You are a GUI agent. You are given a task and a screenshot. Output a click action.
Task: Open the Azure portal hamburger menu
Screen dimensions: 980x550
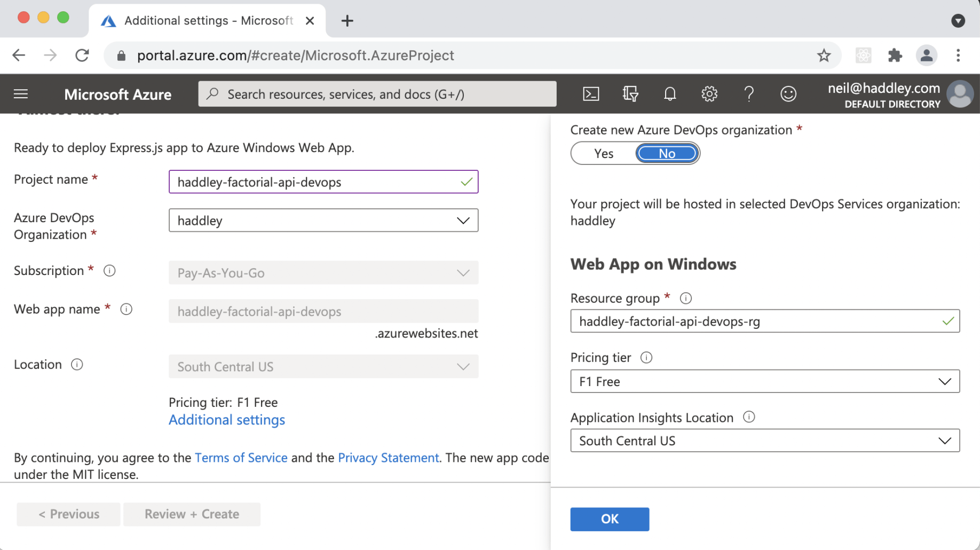(x=21, y=94)
